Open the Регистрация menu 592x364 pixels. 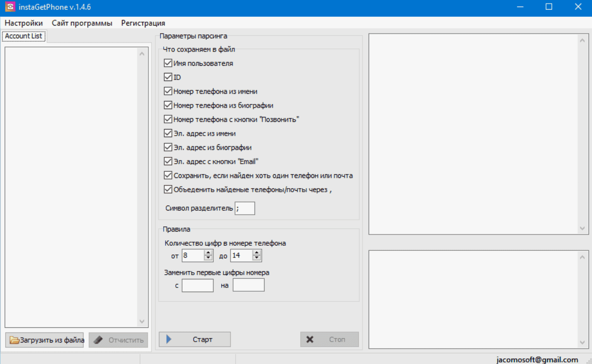click(143, 23)
